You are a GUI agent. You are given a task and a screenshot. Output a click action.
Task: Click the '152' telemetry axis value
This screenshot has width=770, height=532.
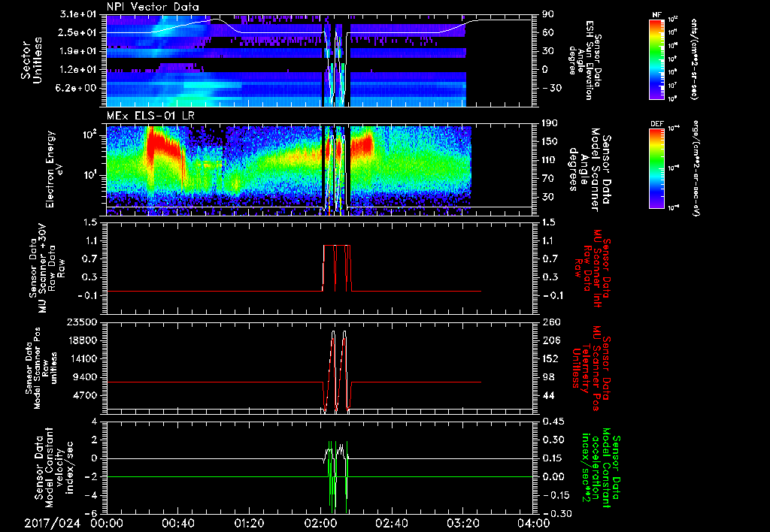pyautogui.click(x=551, y=358)
